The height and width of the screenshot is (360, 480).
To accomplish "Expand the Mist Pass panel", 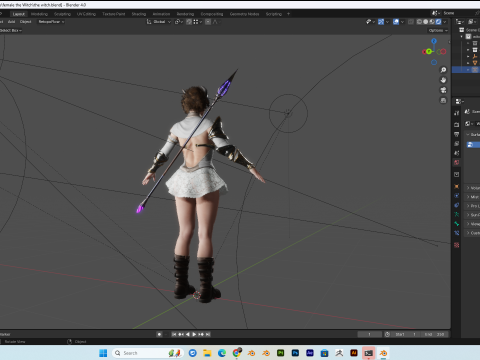I will 473,197.
